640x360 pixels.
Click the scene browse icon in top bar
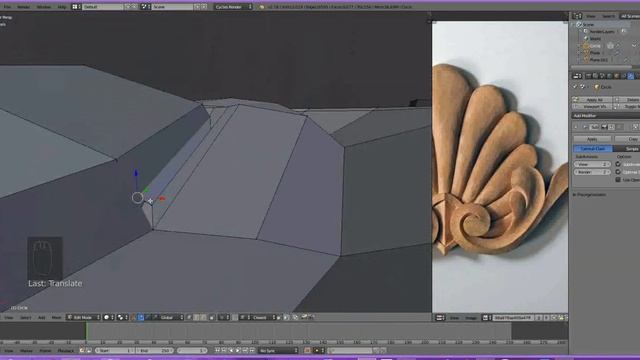(x=145, y=7)
